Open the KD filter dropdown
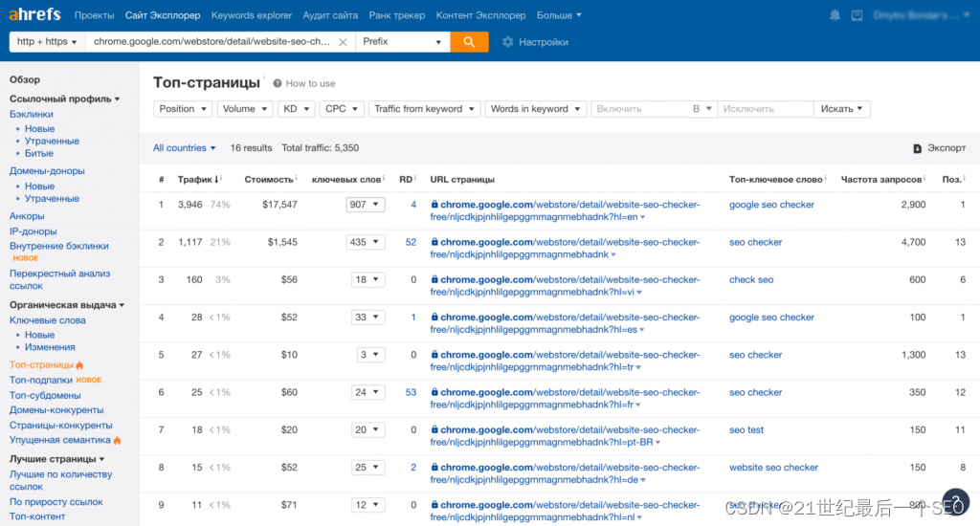 [x=297, y=109]
